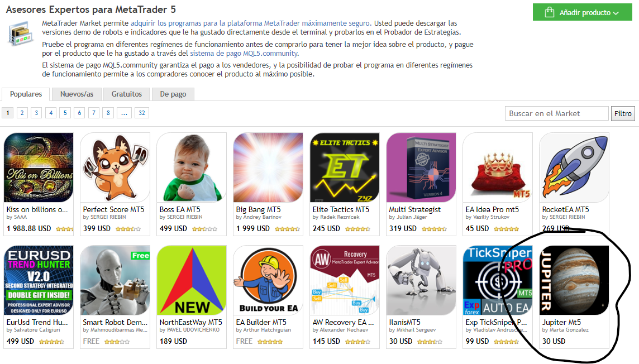Select the Elite Tactics MT5 icon
This screenshot has height=364, width=639.
coord(345,167)
